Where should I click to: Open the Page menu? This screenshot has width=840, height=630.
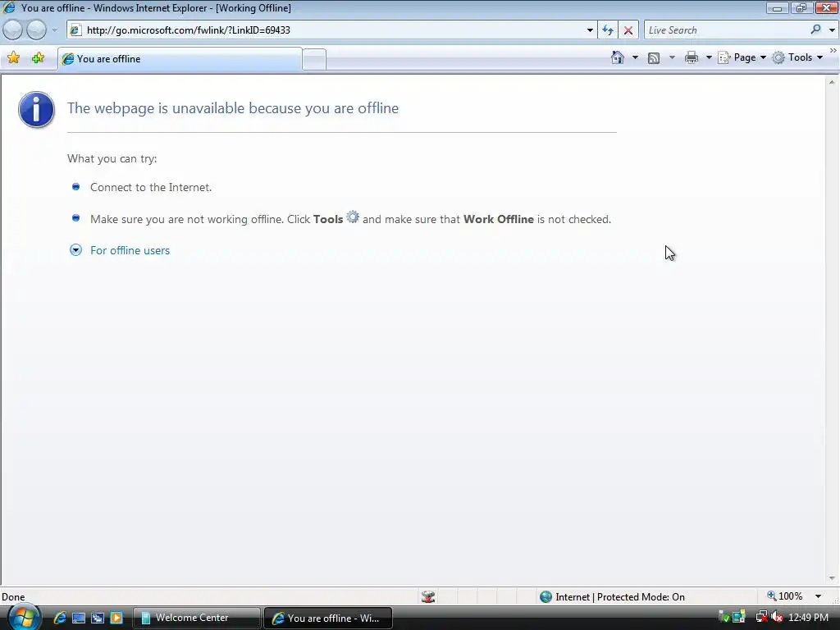[x=742, y=57]
